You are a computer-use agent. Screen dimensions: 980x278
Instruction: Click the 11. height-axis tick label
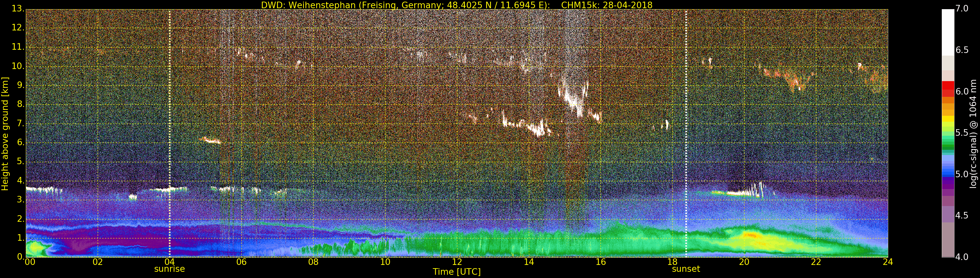18,47
